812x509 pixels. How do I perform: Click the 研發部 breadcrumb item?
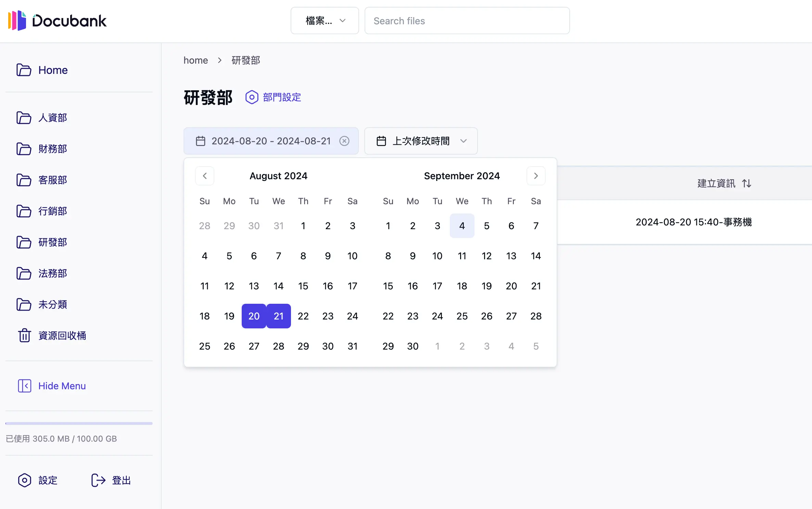[245, 60]
